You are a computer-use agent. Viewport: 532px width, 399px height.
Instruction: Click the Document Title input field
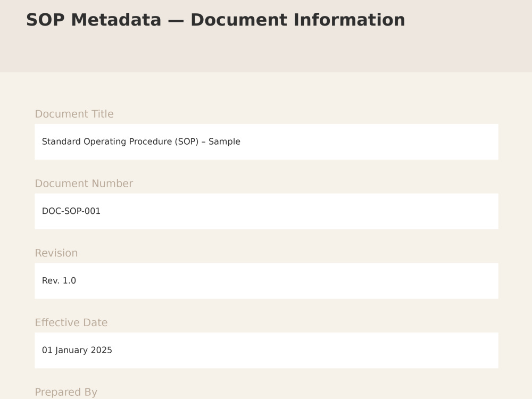tap(267, 142)
